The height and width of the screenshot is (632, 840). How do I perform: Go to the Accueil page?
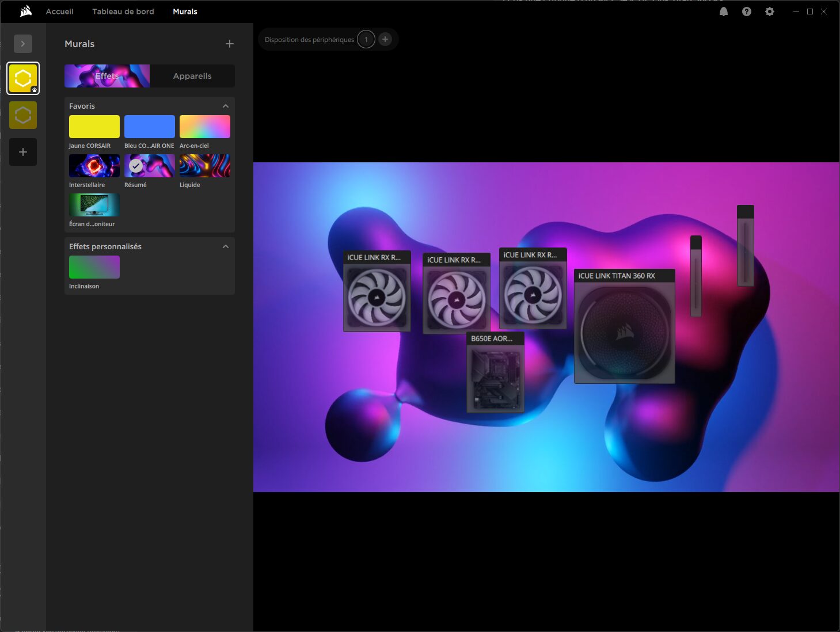pyautogui.click(x=60, y=12)
